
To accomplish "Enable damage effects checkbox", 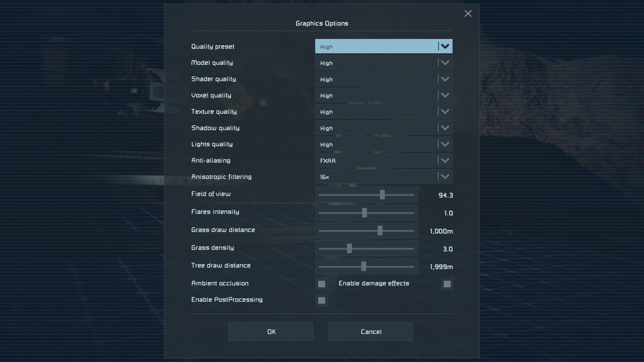I will coord(447,284).
